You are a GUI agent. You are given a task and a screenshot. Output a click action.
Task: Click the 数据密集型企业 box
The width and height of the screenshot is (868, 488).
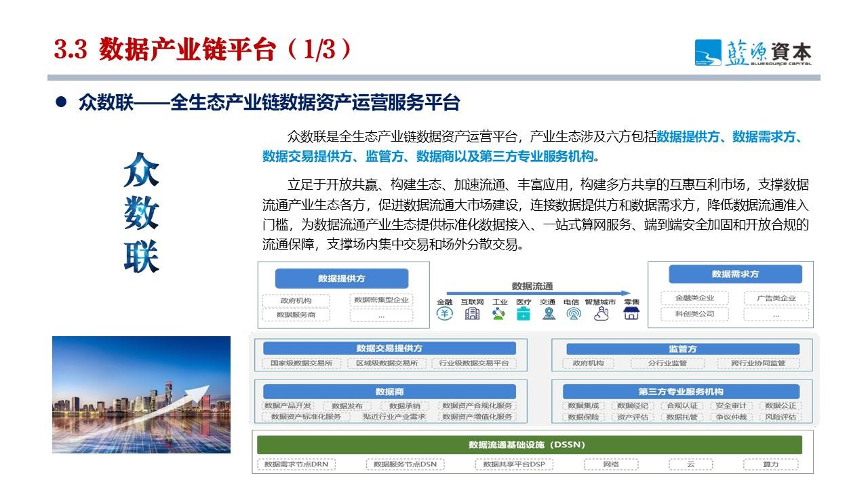pos(382,300)
